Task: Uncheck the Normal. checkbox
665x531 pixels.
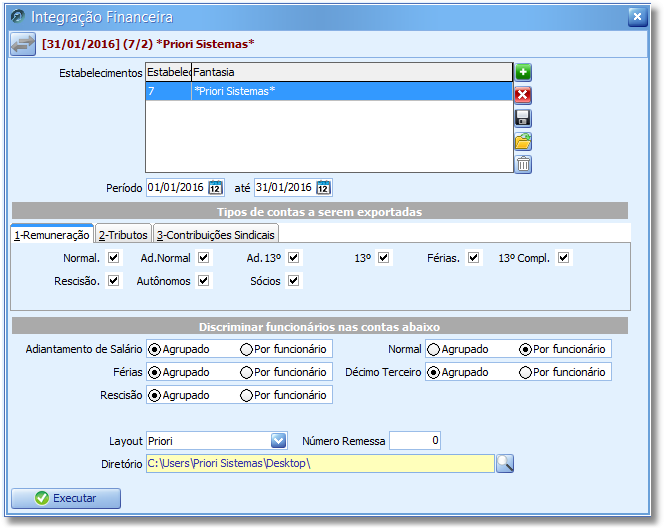Action: click(113, 257)
